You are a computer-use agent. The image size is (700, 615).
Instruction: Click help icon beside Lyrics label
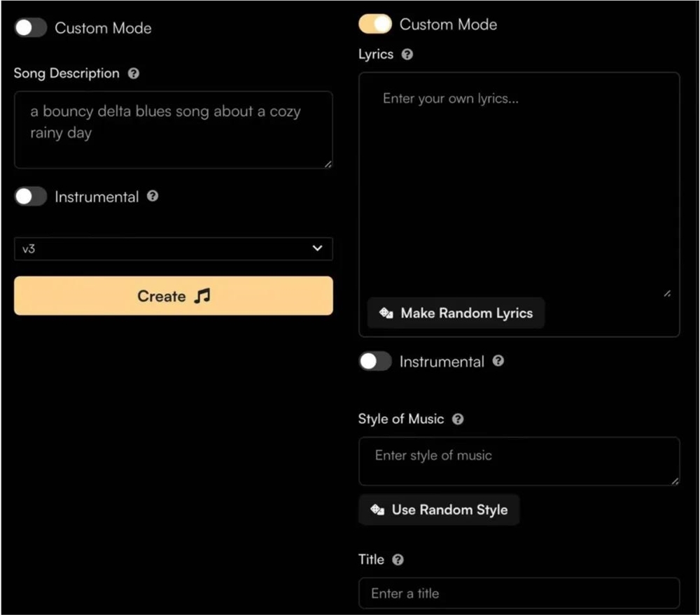[407, 55]
